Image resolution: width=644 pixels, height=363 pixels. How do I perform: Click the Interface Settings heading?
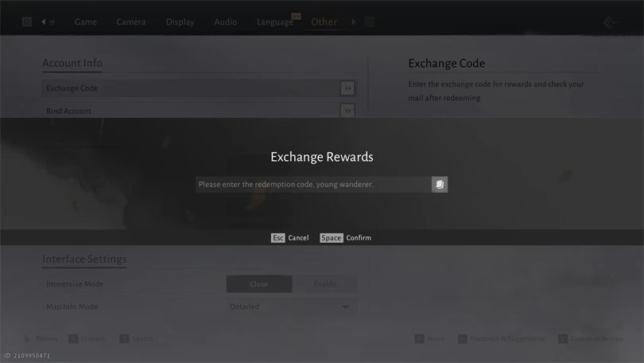(84, 259)
